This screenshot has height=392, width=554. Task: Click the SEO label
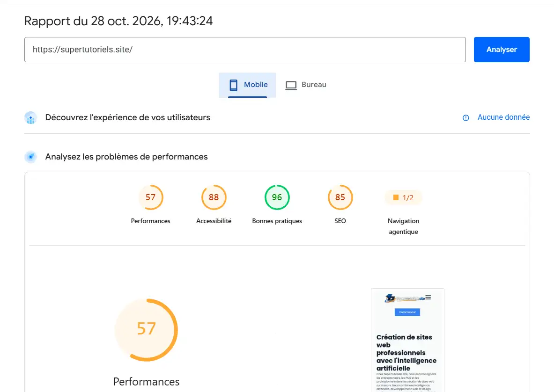point(340,221)
